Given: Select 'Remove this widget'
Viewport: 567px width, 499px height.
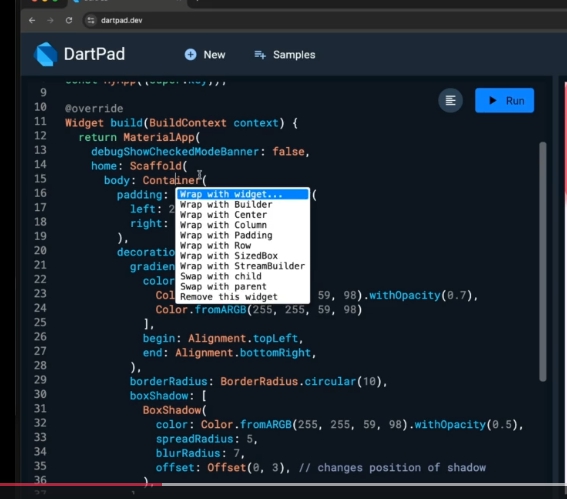Looking at the screenshot, I should coord(242,297).
